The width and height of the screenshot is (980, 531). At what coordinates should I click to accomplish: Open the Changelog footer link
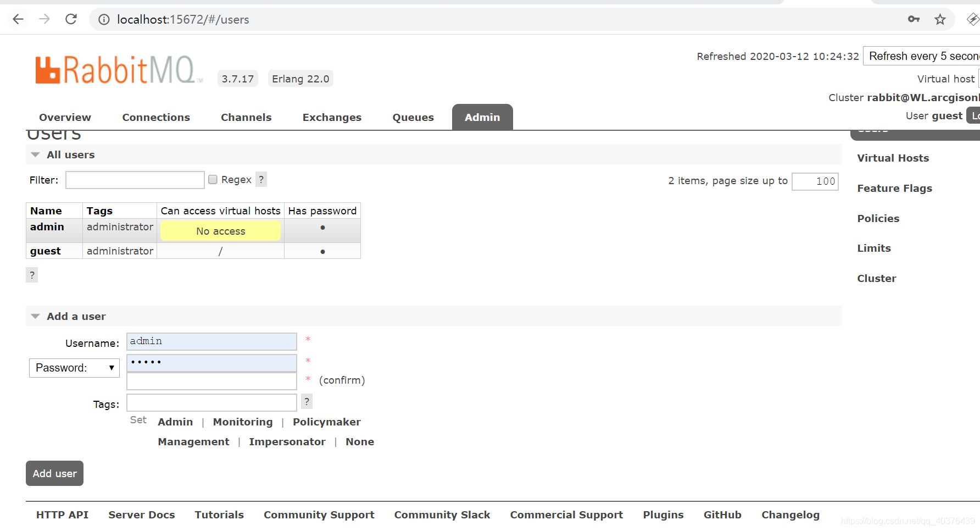(x=790, y=515)
